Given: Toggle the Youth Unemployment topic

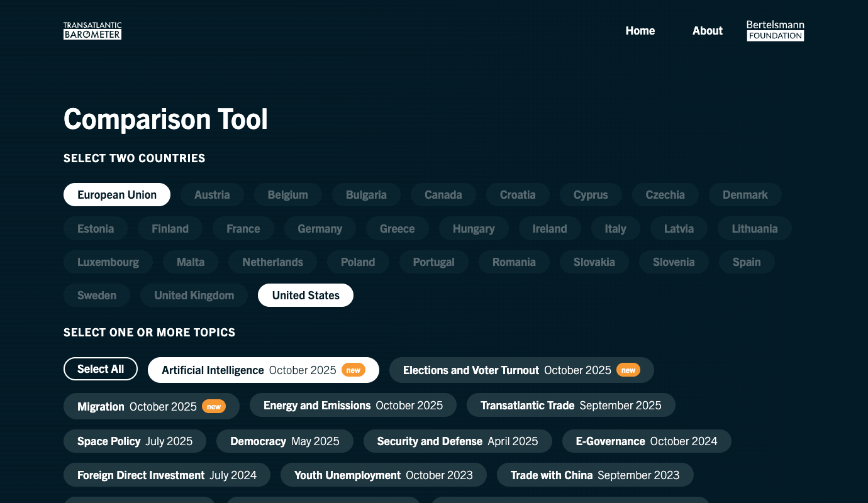Looking at the screenshot, I should (383, 475).
